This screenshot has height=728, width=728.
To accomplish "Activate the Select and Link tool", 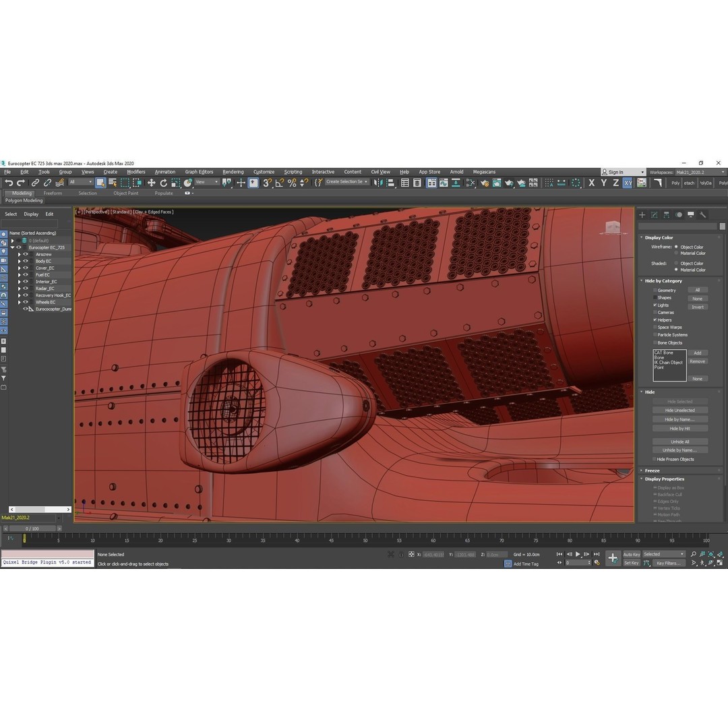I will coord(35,183).
